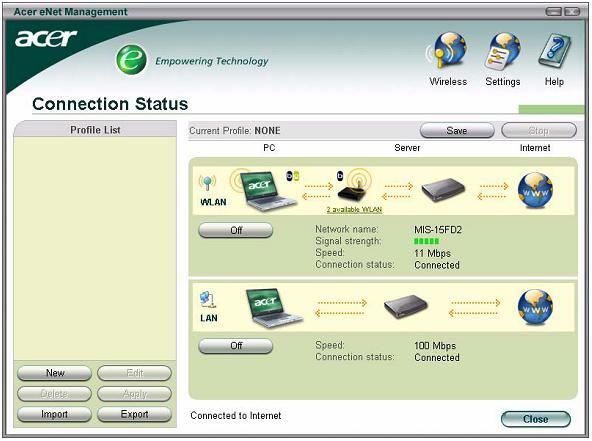Viewport: 592px width, 441px height.
Task: Save the current profile
Action: point(457,131)
